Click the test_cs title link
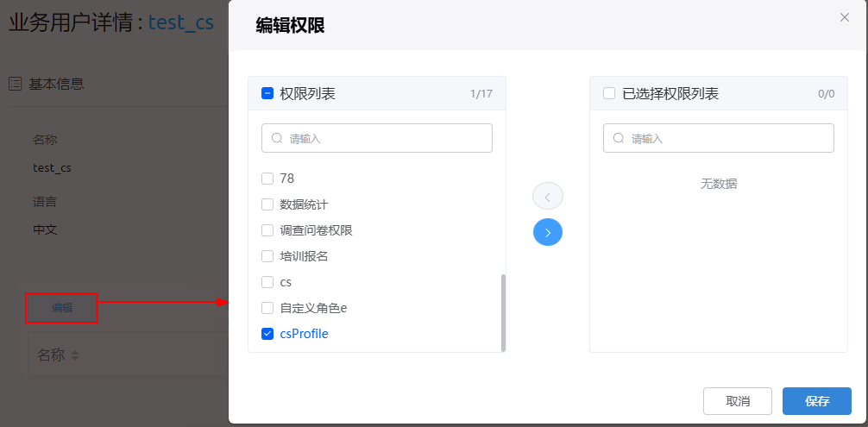Image resolution: width=868 pixels, height=427 pixels. tap(181, 24)
